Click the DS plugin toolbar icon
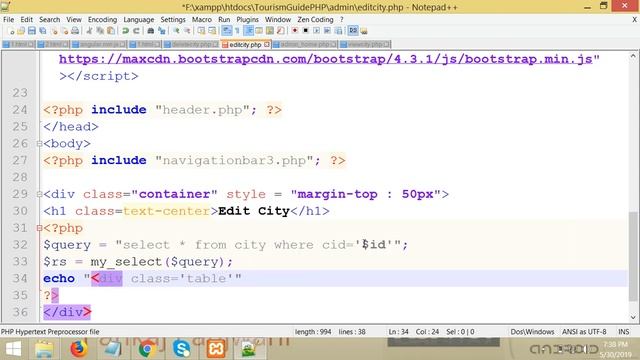This screenshot has height=360, width=640. point(353,31)
